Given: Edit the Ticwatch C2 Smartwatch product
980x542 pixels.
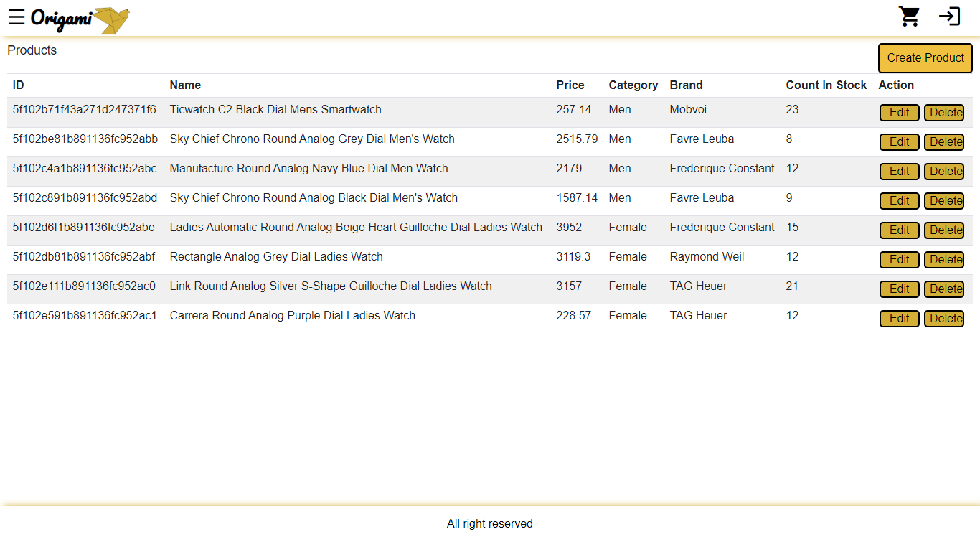Looking at the screenshot, I should (x=899, y=113).
